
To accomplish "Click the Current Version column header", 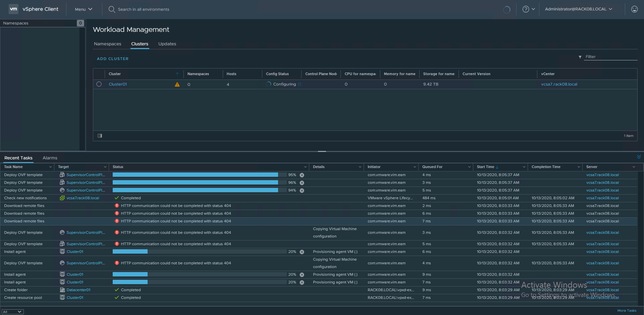I will 476,74.
